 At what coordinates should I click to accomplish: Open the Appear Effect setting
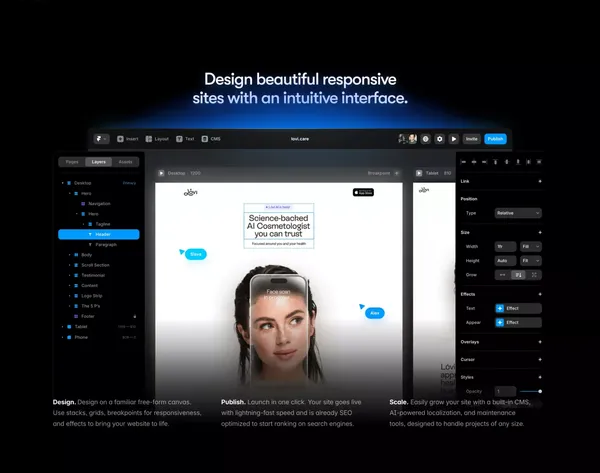coord(518,323)
